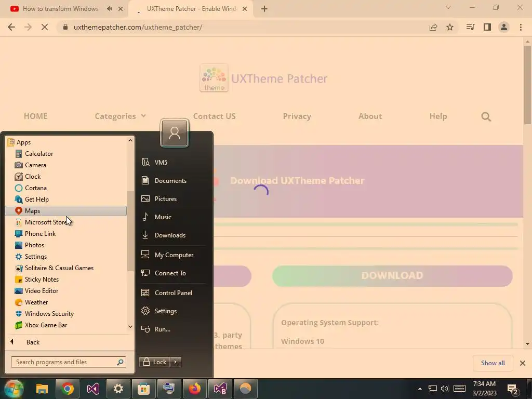Click the Lock button

coord(155,362)
